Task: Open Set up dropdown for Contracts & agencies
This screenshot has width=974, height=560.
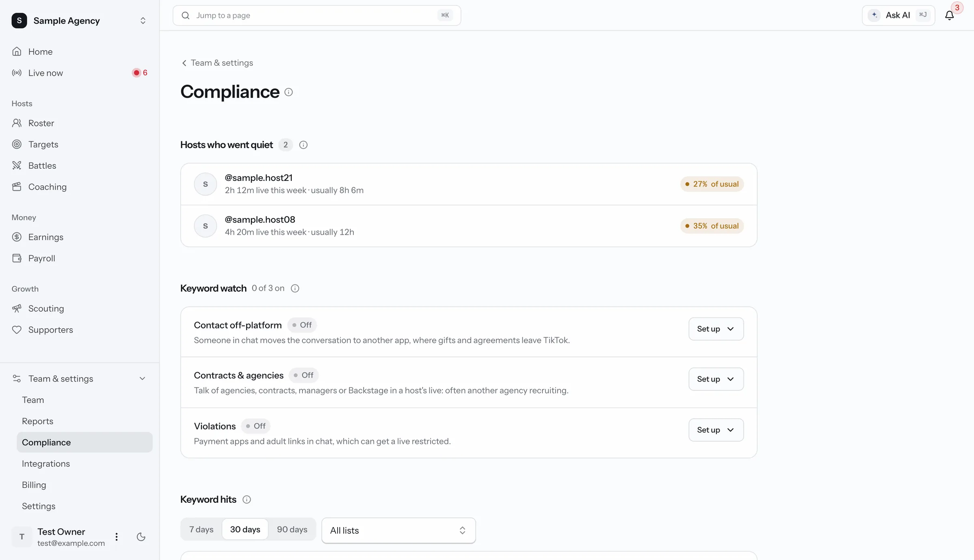Action: tap(716, 379)
